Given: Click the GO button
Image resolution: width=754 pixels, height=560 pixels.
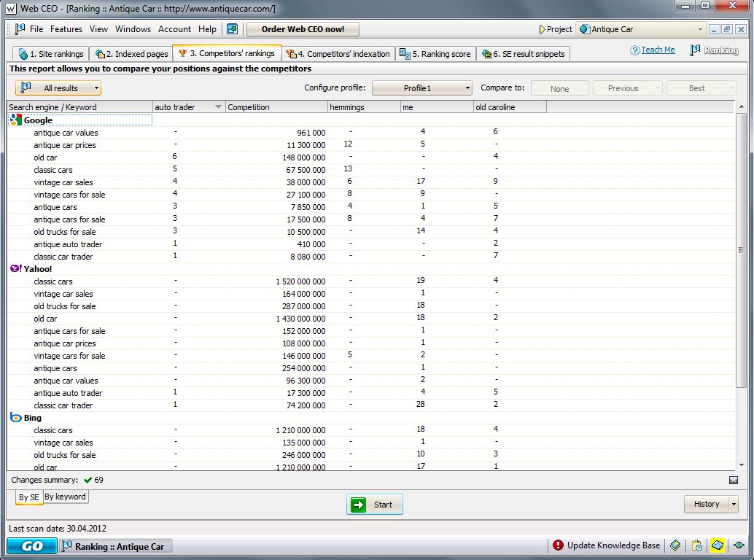Looking at the screenshot, I should click(x=32, y=546).
